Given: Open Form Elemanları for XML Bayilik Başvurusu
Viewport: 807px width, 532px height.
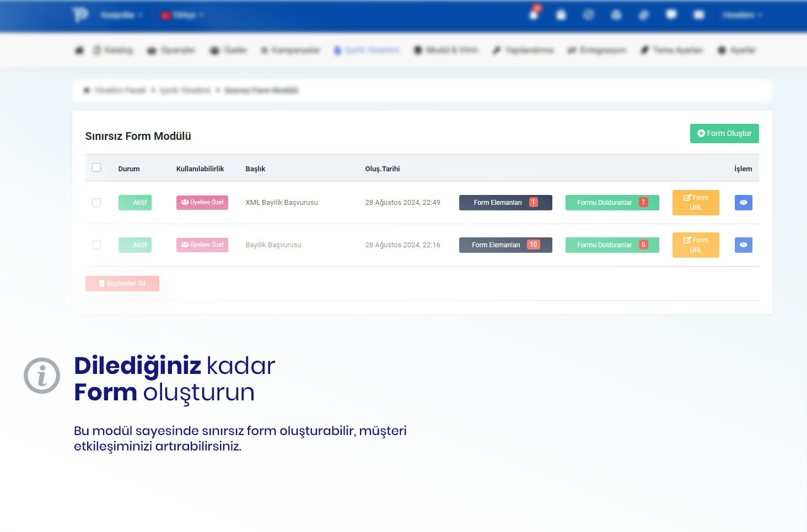Looking at the screenshot, I should click(505, 203).
